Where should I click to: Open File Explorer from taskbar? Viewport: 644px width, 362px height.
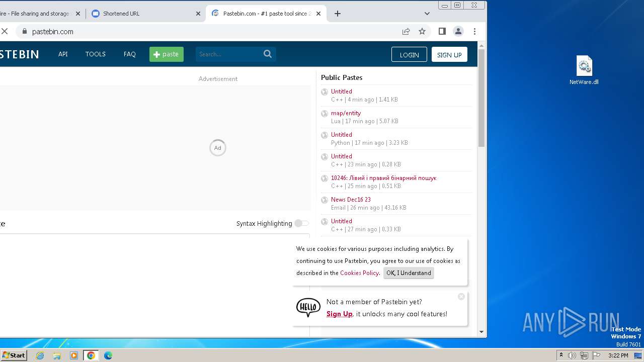pos(57,355)
